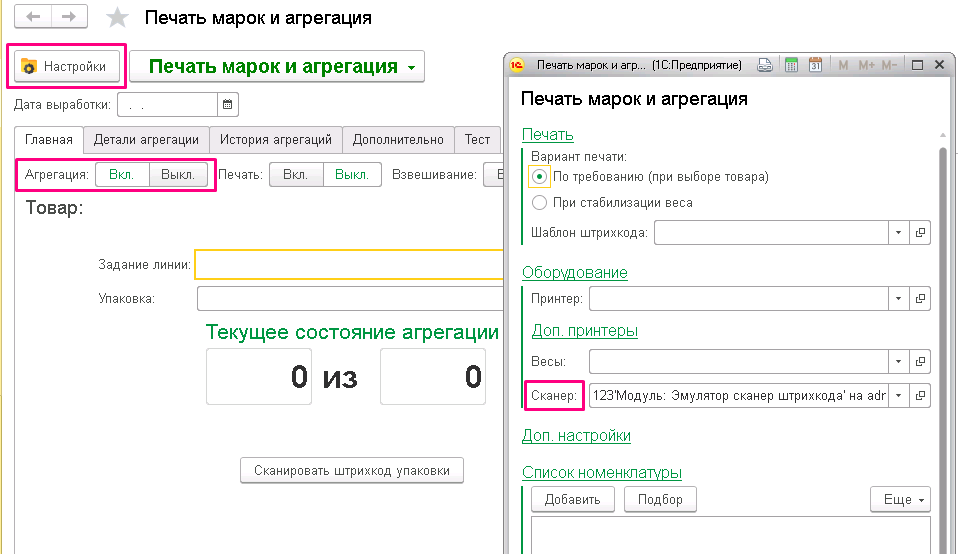This screenshot has width=958, height=554.
Task: Click the back navigation arrow
Action: (x=33, y=18)
